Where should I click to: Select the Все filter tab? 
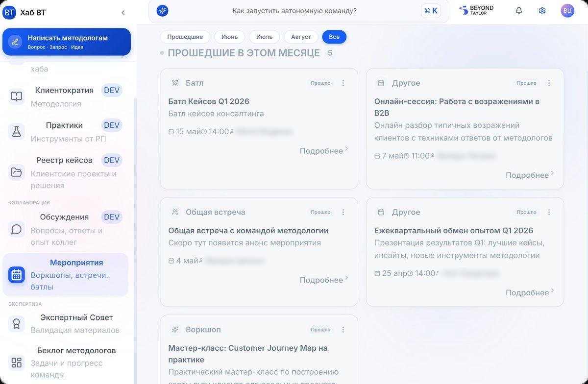point(334,37)
